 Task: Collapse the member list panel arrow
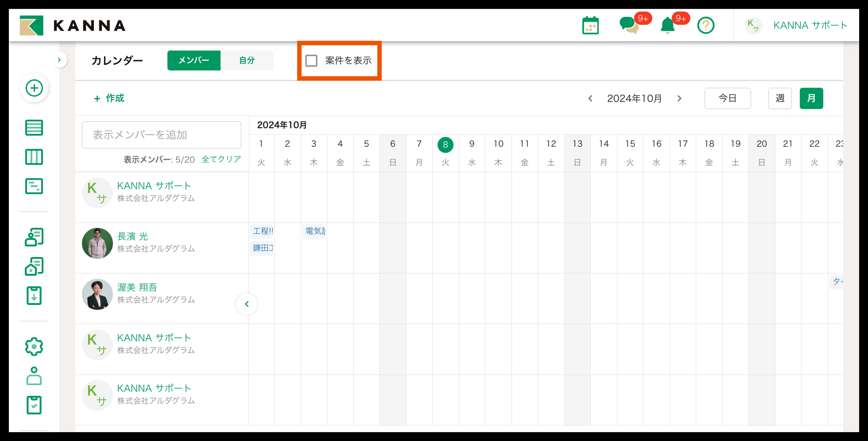(x=247, y=304)
